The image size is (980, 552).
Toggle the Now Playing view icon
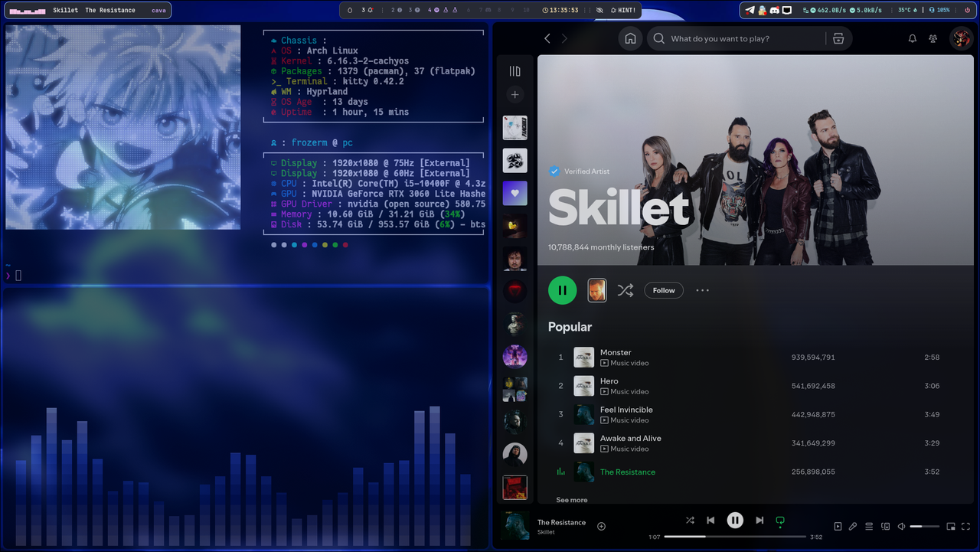pyautogui.click(x=838, y=526)
